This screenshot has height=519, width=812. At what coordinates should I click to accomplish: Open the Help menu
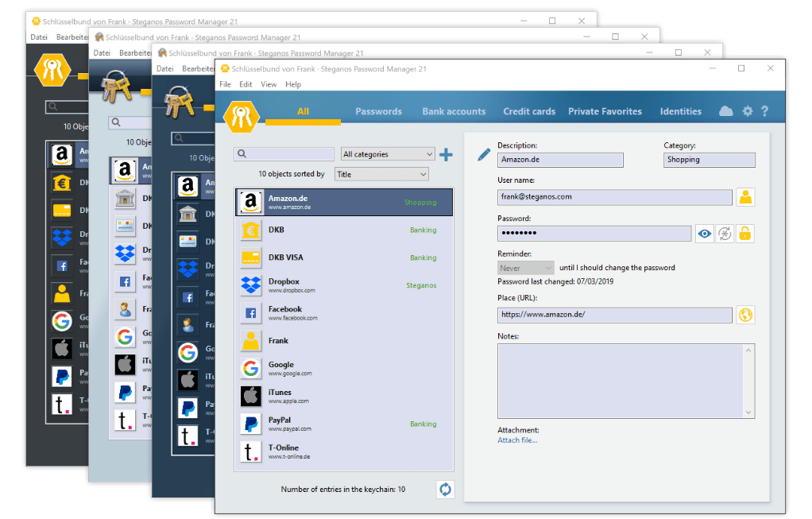[x=293, y=84]
